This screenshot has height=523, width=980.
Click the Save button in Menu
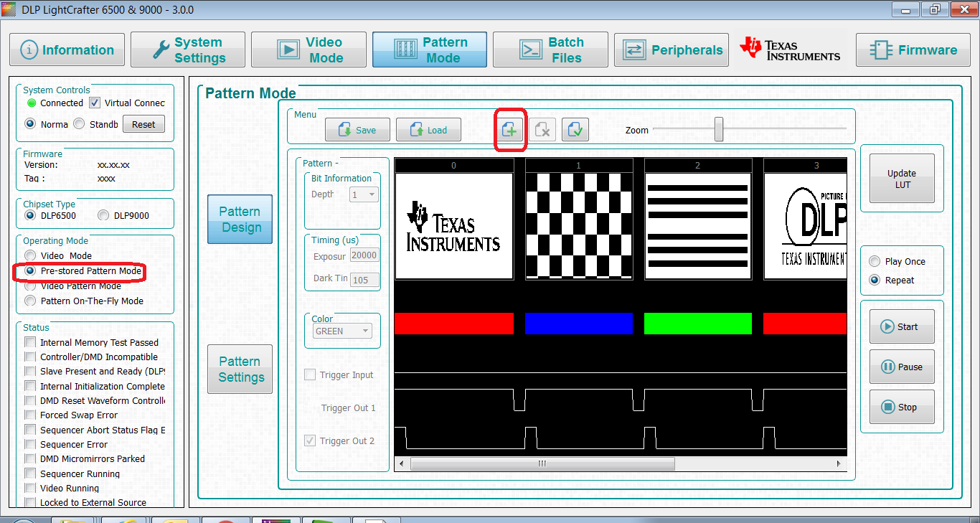point(357,130)
